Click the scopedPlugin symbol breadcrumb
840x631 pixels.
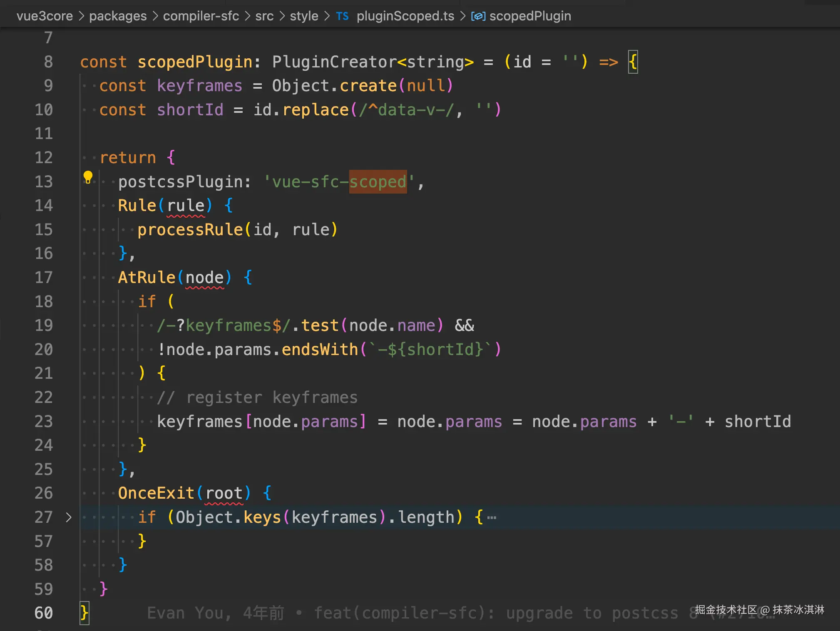click(530, 16)
